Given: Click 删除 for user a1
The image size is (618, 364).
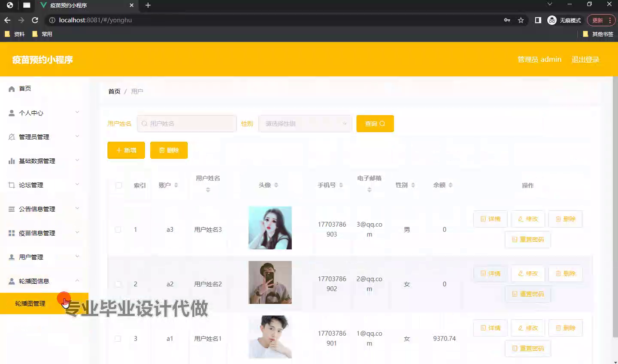Looking at the screenshot, I should point(566,328).
